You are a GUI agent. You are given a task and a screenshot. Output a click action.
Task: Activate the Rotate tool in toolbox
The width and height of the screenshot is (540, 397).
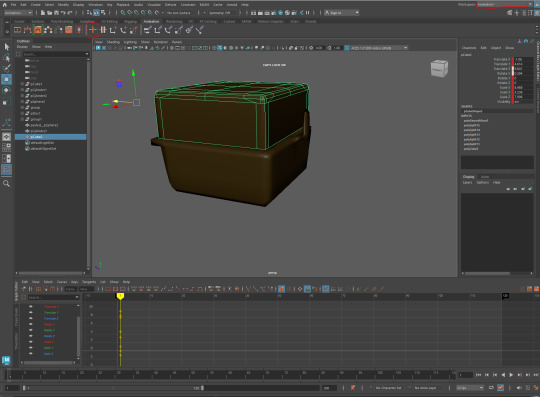(7, 90)
